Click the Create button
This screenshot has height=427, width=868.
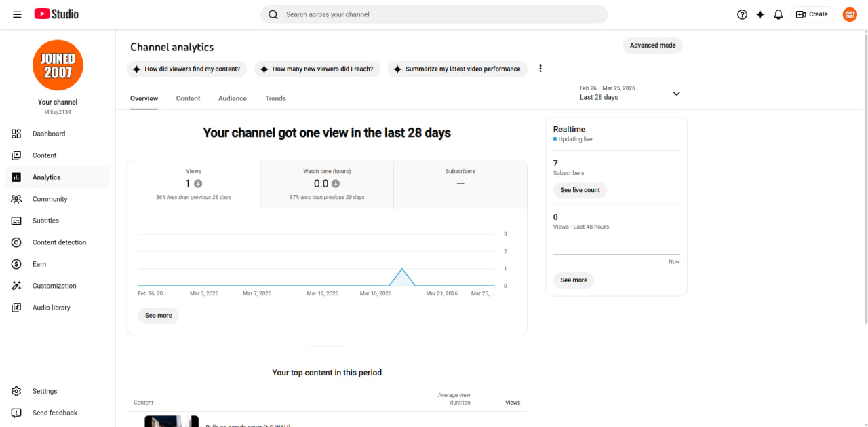tap(812, 14)
